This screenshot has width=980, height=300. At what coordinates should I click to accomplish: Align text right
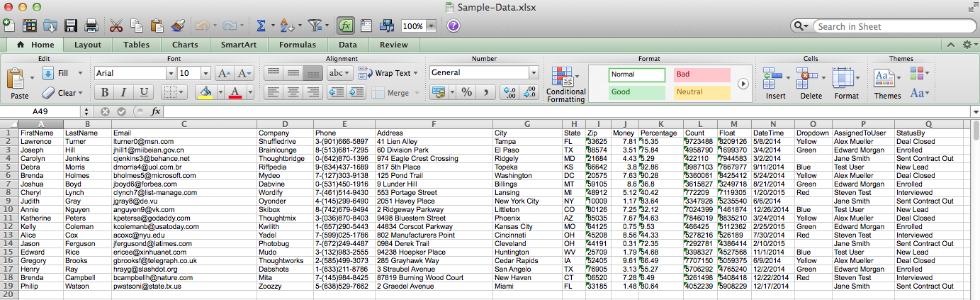pos(312,91)
